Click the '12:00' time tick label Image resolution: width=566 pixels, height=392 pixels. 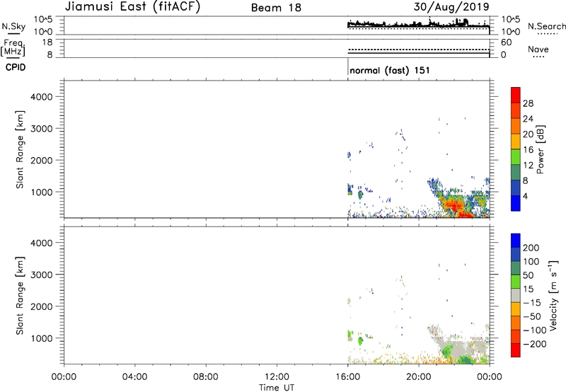277,377
